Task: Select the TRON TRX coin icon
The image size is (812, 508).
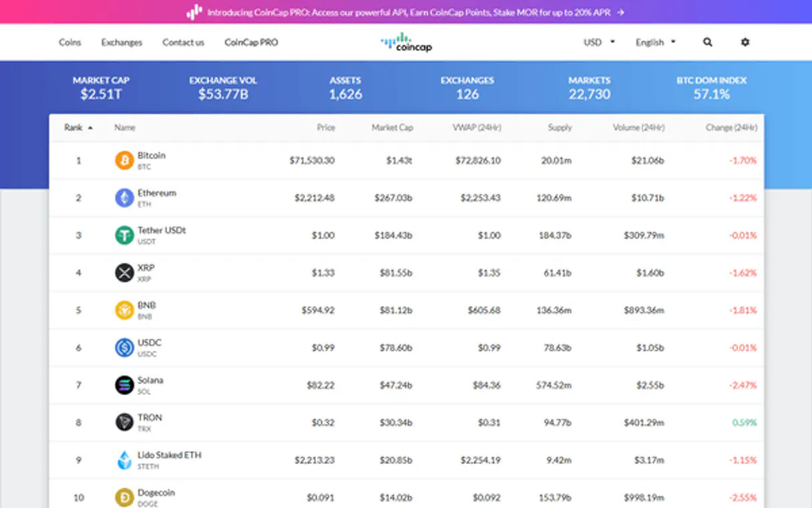Action: click(124, 422)
